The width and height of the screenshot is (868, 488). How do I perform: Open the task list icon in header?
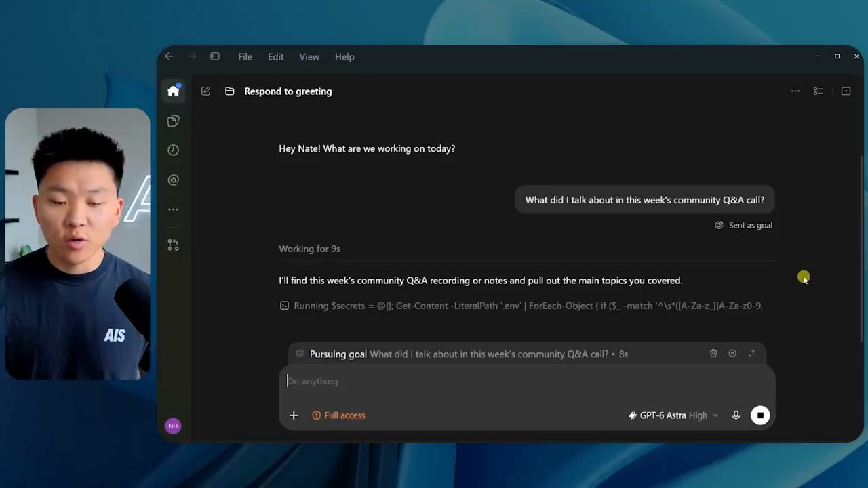pyautogui.click(x=818, y=91)
